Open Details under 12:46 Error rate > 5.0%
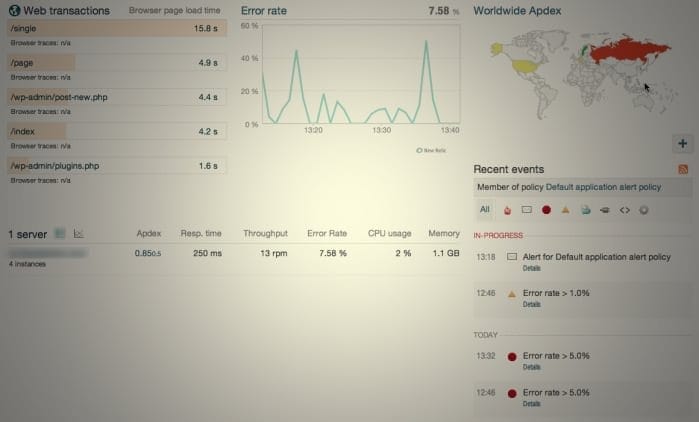The width and height of the screenshot is (699, 422). click(531, 404)
